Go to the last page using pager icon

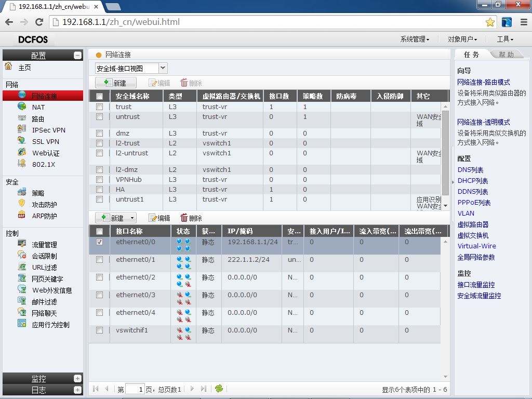pyautogui.click(x=204, y=389)
